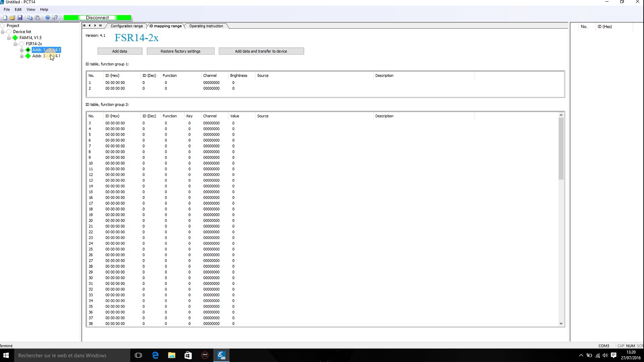The height and width of the screenshot is (362, 644).
Task: Click the ID table scrollbar down arrow
Action: pyautogui.click(x=561, y=323)
